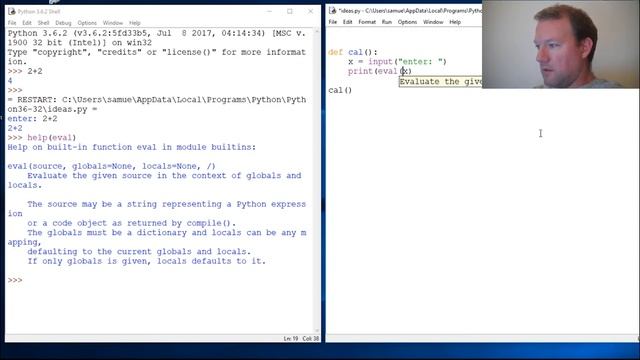This screenshot has width=640, height=360.
Task: Click the 'RESTART' line in shell output
Action: (157, 104)
